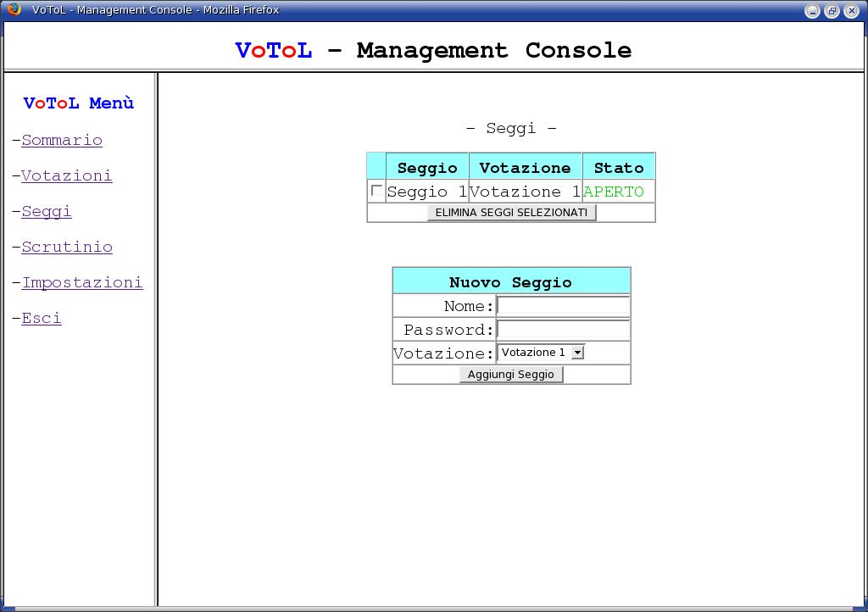Go to the Votazioni menu page
Screen dimensions: 868x612
67,175
